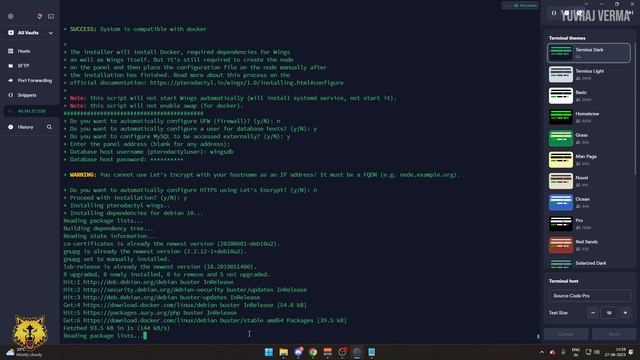Select the Solarized Dark theme

click(589, 263)
